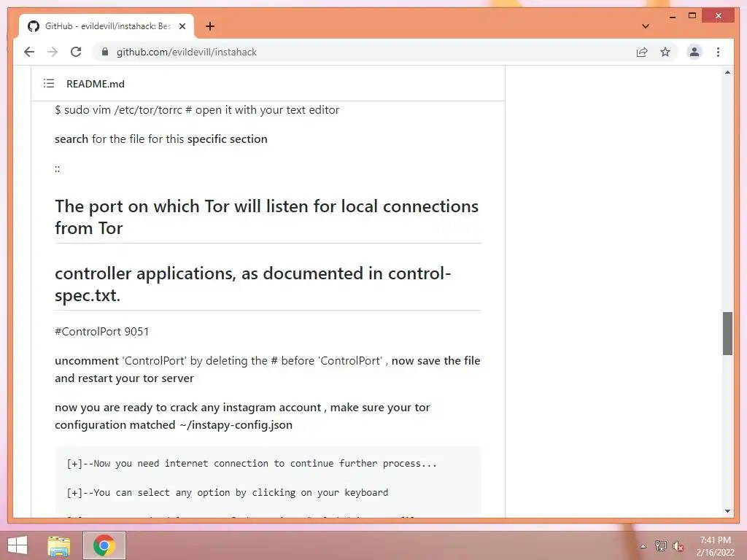Click the Chrome taskbar icon
The width and height of the screenshot is (747, 560).
pos(104,545)
